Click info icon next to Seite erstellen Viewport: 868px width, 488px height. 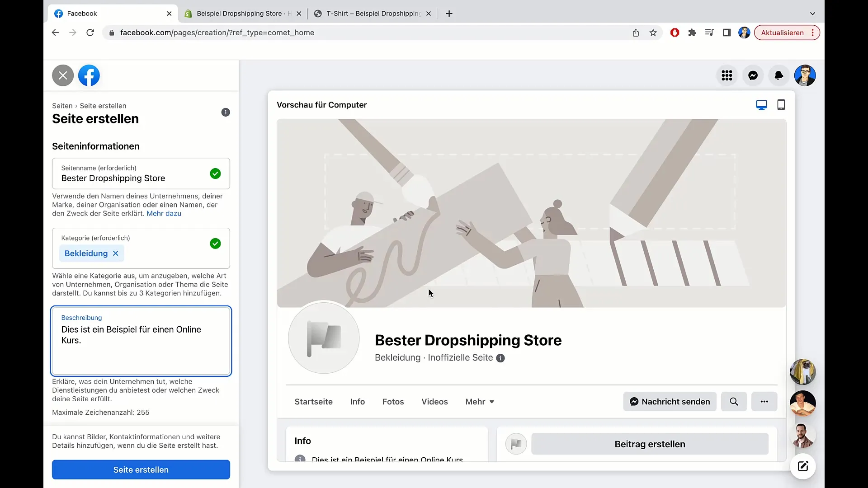tap(226, 113)
